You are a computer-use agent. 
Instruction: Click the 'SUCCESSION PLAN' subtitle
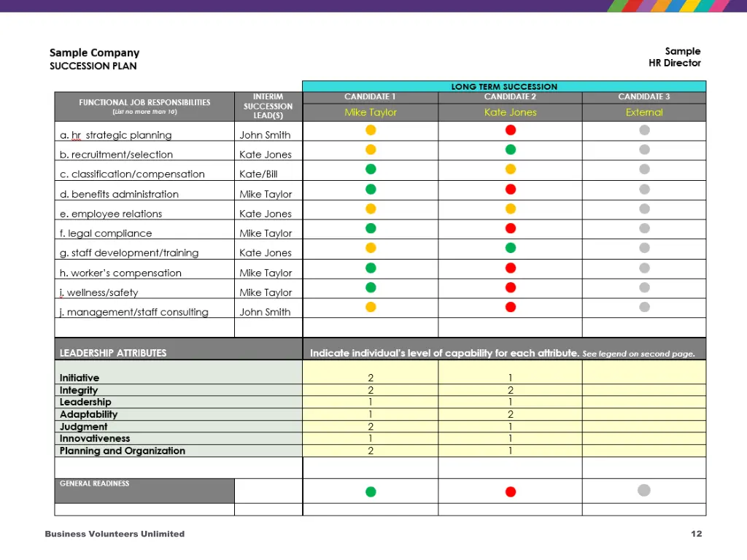point(93,66)
